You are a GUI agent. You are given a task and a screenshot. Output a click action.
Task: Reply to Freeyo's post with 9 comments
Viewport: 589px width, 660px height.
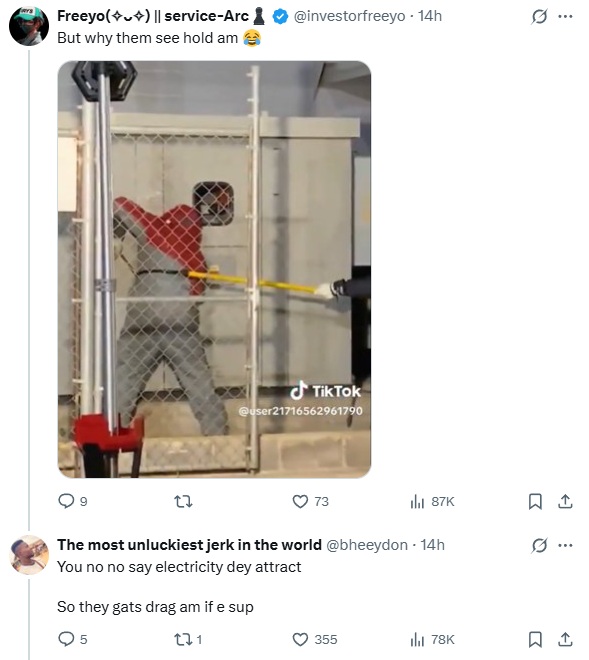coord(72,501)
